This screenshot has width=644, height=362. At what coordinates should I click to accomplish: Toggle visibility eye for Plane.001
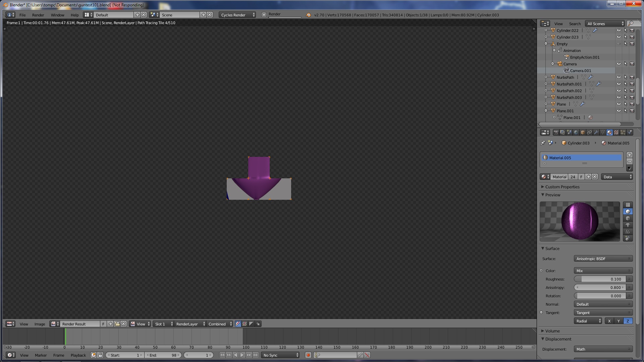pyautogui.click(x=619, y=111)
